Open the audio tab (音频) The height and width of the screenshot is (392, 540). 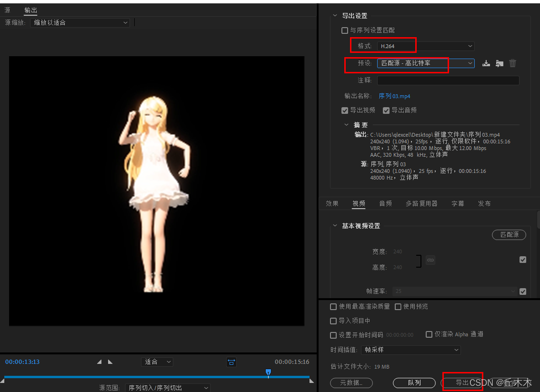click(386, 203)
